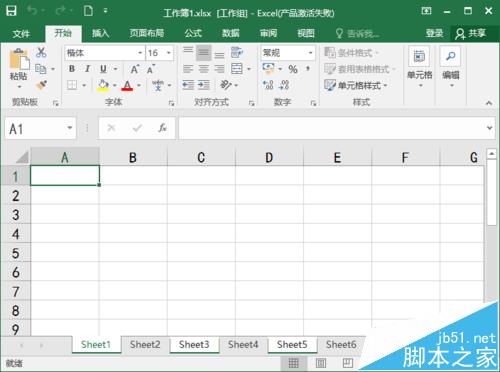Select Sheet3 worksheet tab

194,344
